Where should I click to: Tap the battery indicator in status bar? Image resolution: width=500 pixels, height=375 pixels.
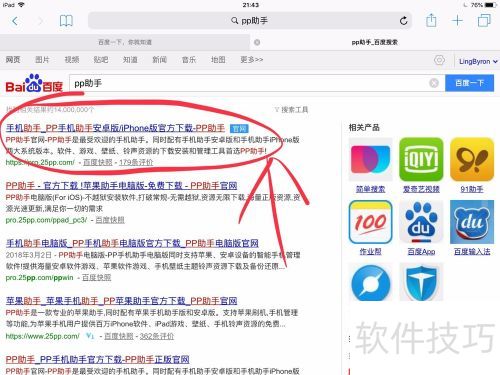(x=490, y=5)
